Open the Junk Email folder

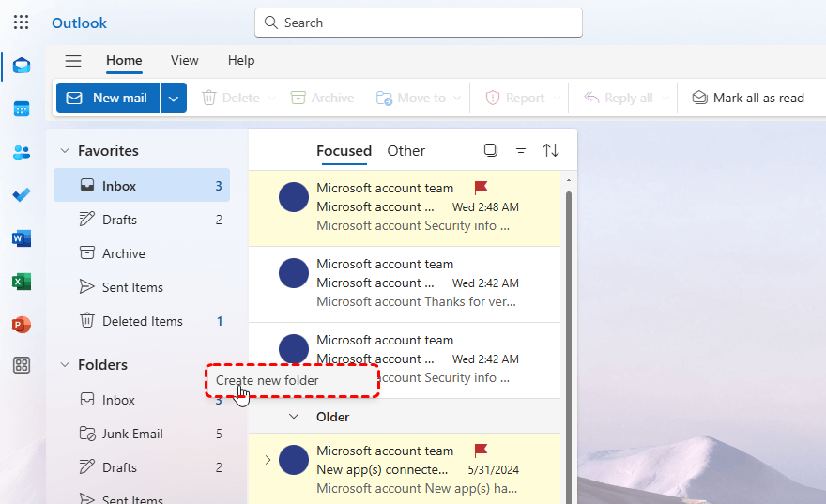click(x=142, y=434)
